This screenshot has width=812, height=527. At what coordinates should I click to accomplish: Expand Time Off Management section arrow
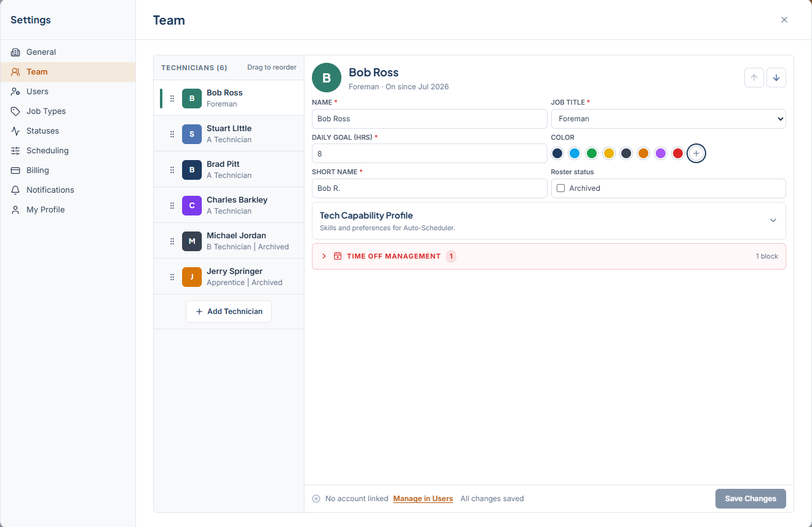[324, 256]
